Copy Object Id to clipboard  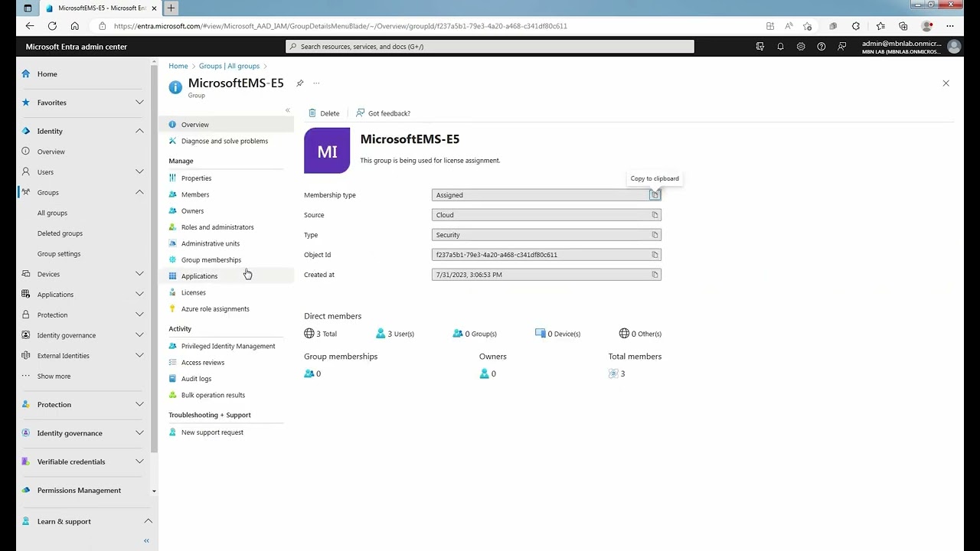pos(655,255)
